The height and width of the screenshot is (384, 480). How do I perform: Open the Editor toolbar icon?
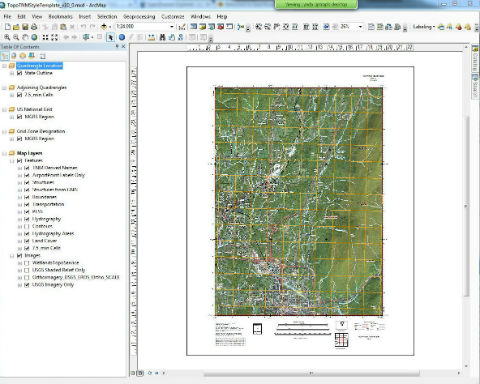pyautogui.click(x=182, y=27)
